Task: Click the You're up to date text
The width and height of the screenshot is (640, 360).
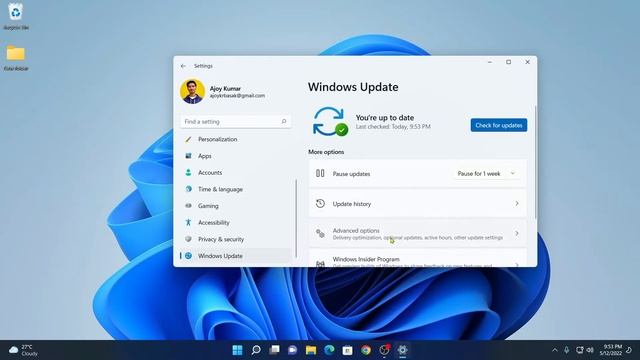Action: pyautogui.click(x=385, y=118)
